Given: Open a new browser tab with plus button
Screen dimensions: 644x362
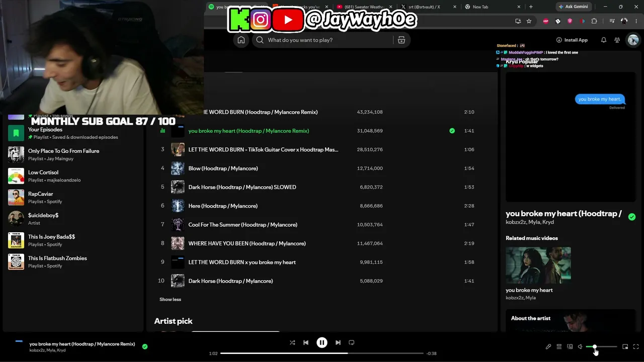Looking at the screenshot, I should (x=531, y=7).
